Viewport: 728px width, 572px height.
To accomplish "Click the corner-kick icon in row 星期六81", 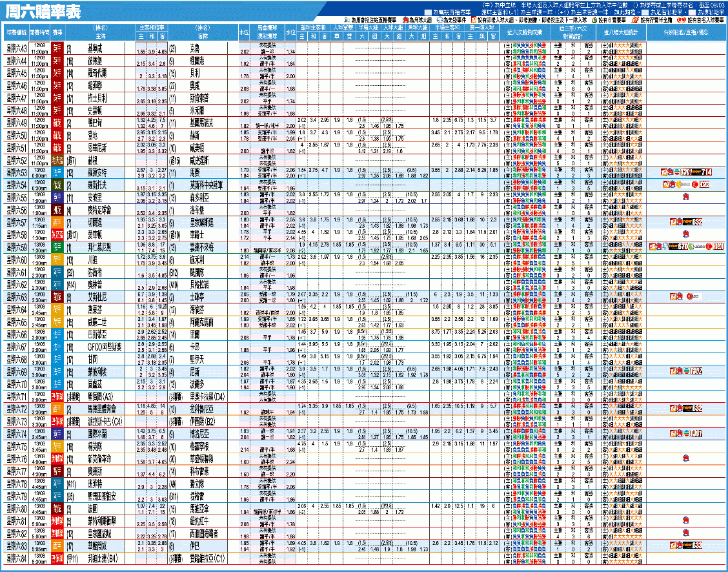I will pyautogui.click(x=685, y=520).
